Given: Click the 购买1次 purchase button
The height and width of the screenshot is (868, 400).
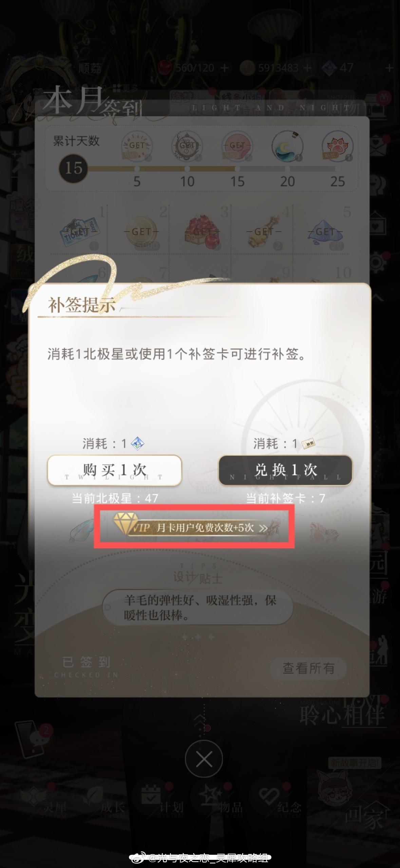Looking at the screenshot, I should click(114, 470).
